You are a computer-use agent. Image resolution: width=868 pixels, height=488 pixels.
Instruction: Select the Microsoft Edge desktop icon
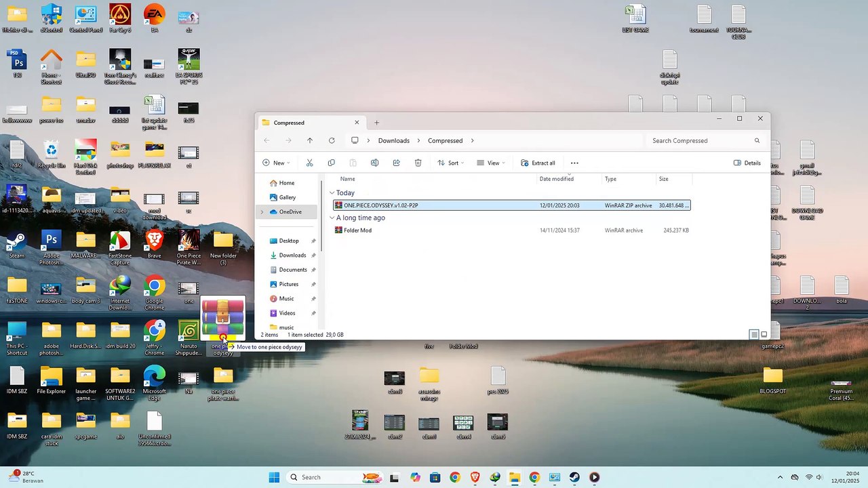tap(155, 384)
